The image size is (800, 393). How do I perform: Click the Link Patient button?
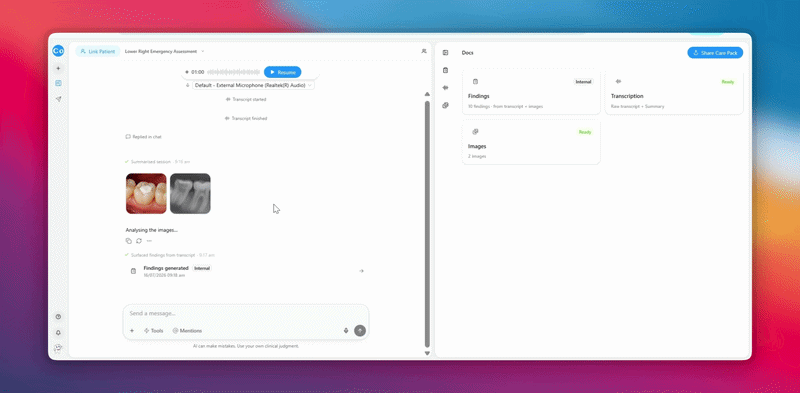[98, 51]
